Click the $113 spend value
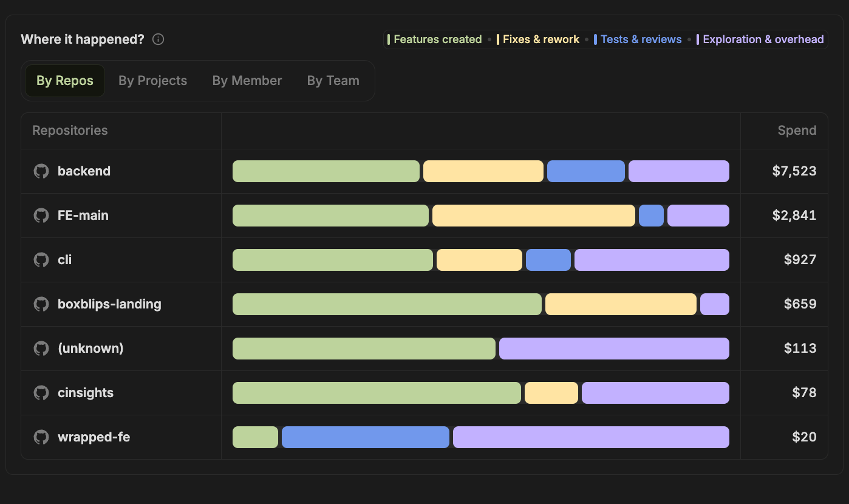Viewport: 849px width, 504px height. pos(800,349)
